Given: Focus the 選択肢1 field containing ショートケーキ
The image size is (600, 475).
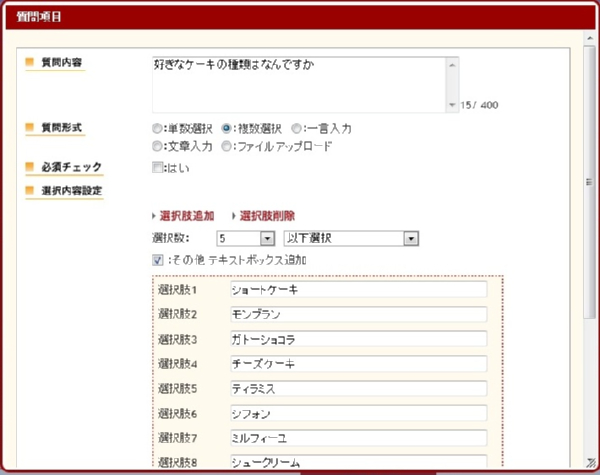Looking at the screenshot, I should coord(357,290).
